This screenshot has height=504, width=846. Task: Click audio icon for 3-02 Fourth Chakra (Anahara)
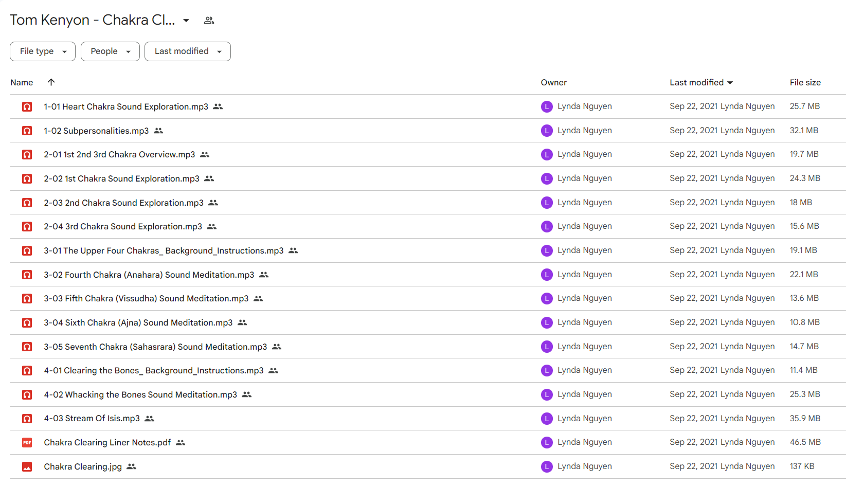[x=27, y=275]
